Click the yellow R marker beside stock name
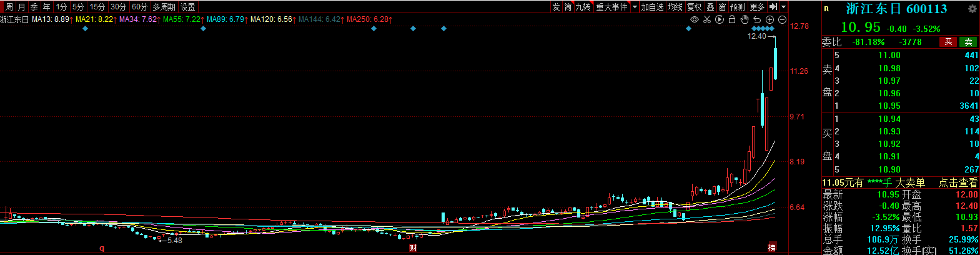The width and height of the screenshot is (980, 255). pyautogui.click(x=827, y=9)
